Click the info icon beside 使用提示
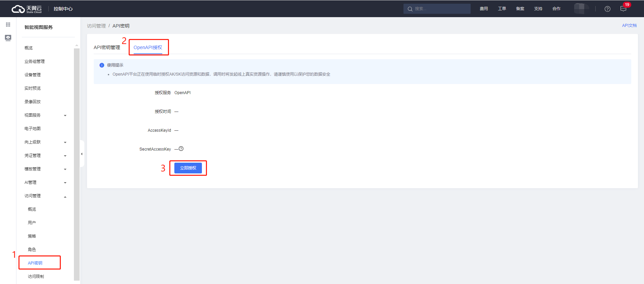644x284 pixels. coord(102,65)
